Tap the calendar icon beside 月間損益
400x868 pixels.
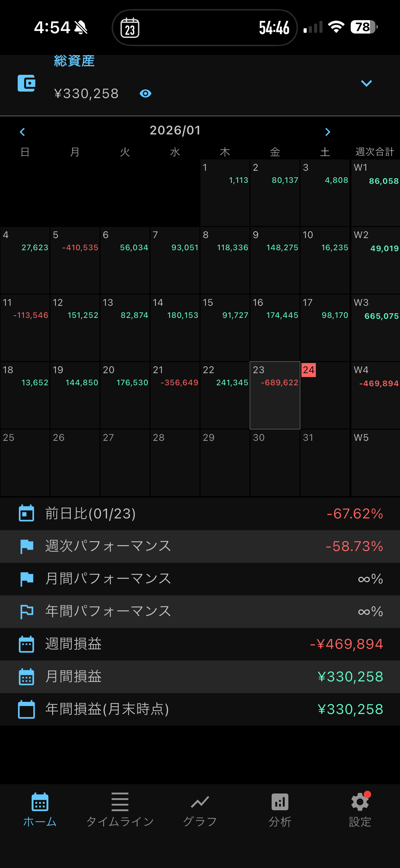tap(26, 676)
